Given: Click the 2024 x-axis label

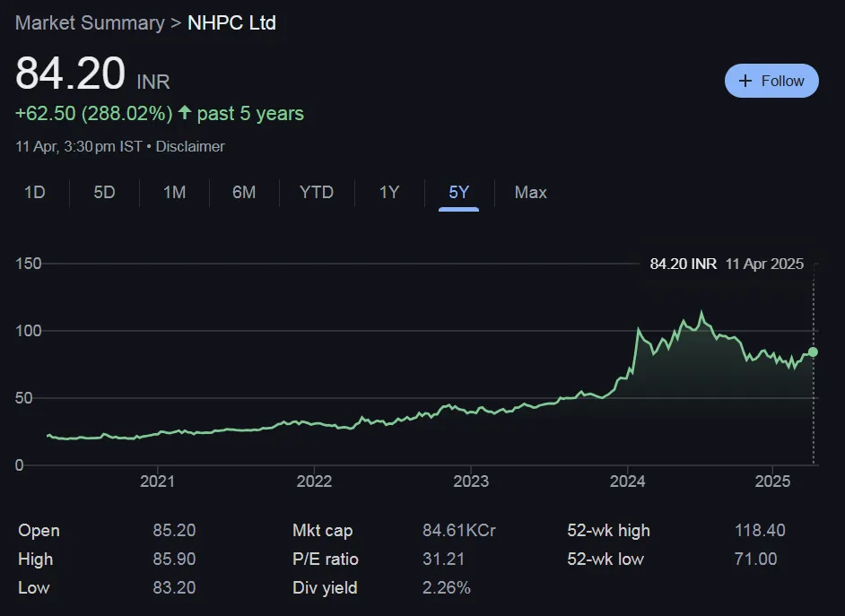Looking at the screenshot, I should pyautogui.click(x=627, y=481).
